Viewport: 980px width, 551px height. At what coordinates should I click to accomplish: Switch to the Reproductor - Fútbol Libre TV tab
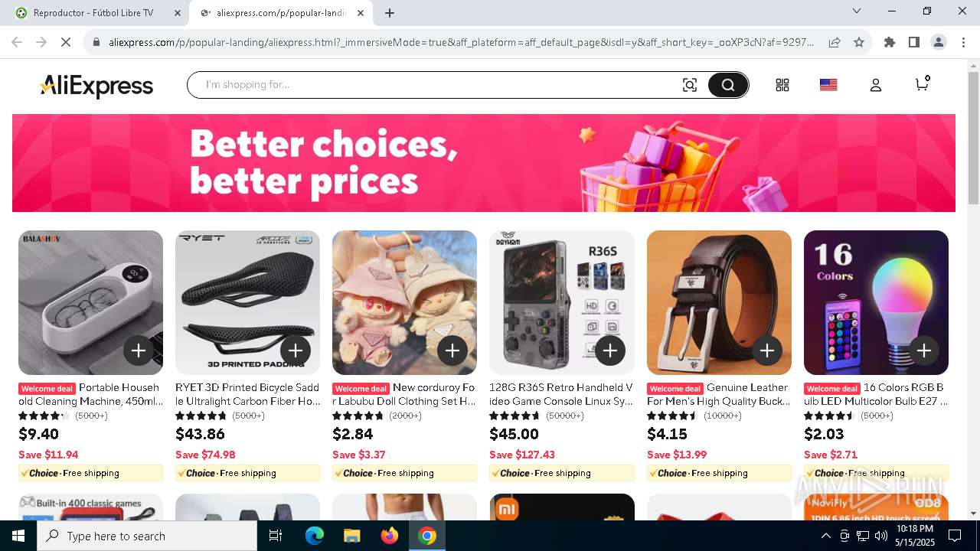click(x=94, y=13)
